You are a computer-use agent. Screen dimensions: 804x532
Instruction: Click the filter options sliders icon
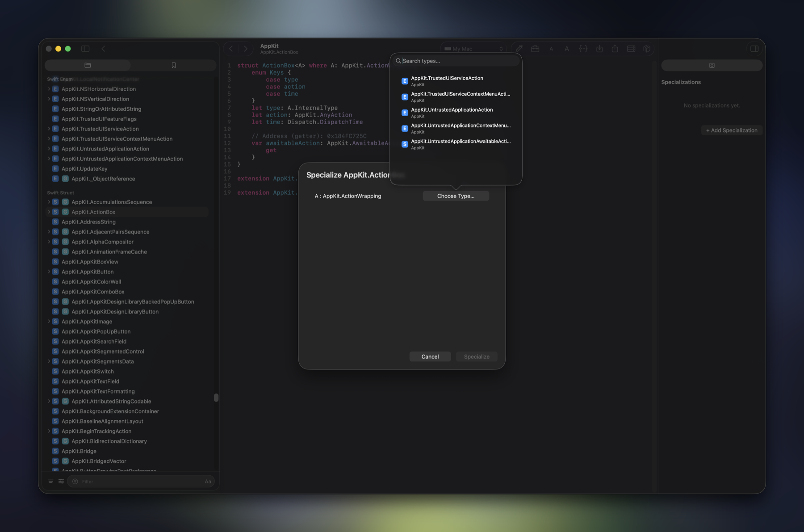pyautogui.click(x=61, y=482)
